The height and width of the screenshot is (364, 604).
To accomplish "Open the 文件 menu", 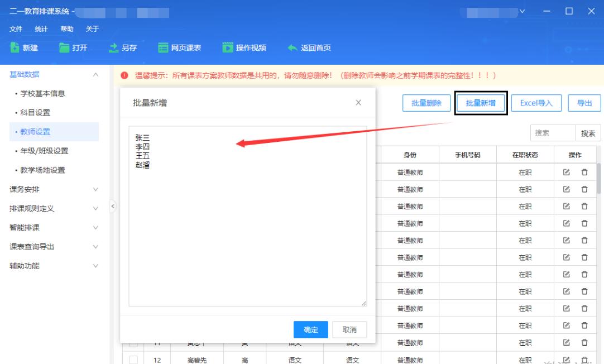I will pos(16,29).
